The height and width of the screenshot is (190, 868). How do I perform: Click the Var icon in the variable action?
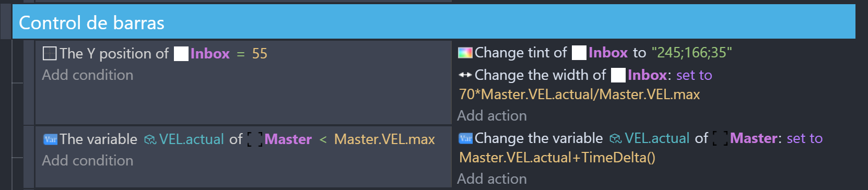465,138
